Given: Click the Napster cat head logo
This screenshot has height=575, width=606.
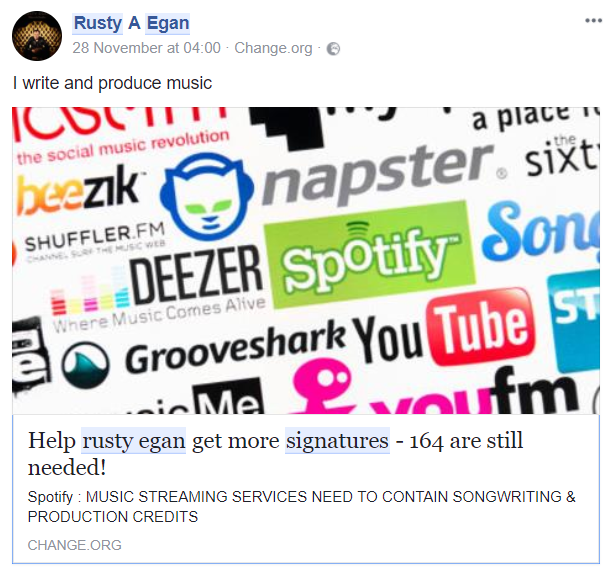Looking at the screenshot, I should tap(207, 196).
